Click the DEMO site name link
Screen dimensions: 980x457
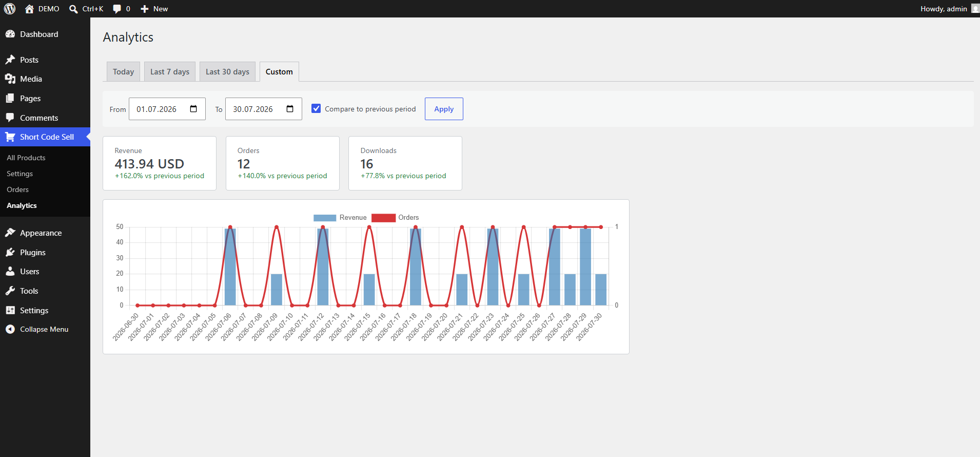pos(49,9)
